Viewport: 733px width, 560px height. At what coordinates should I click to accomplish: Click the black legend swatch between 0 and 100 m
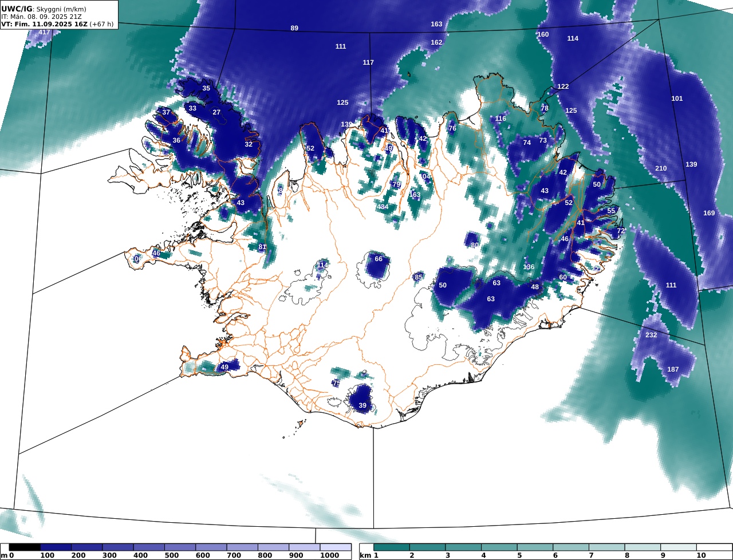(x=25, y=548)
